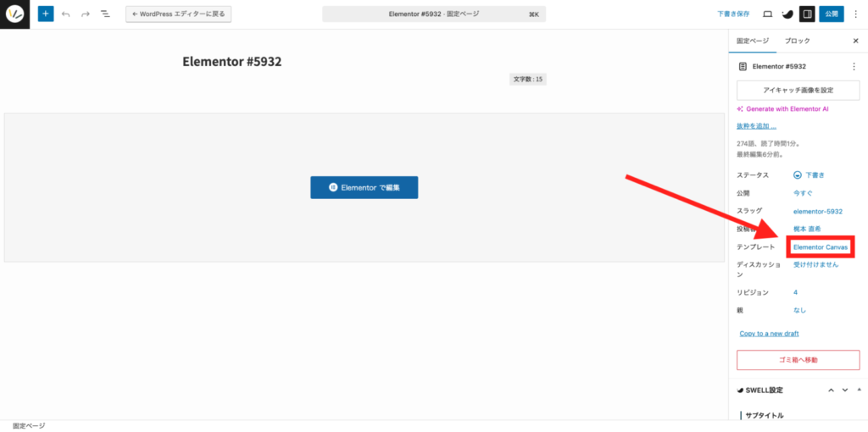Publish the page with 公開 button

coord(832,14)
